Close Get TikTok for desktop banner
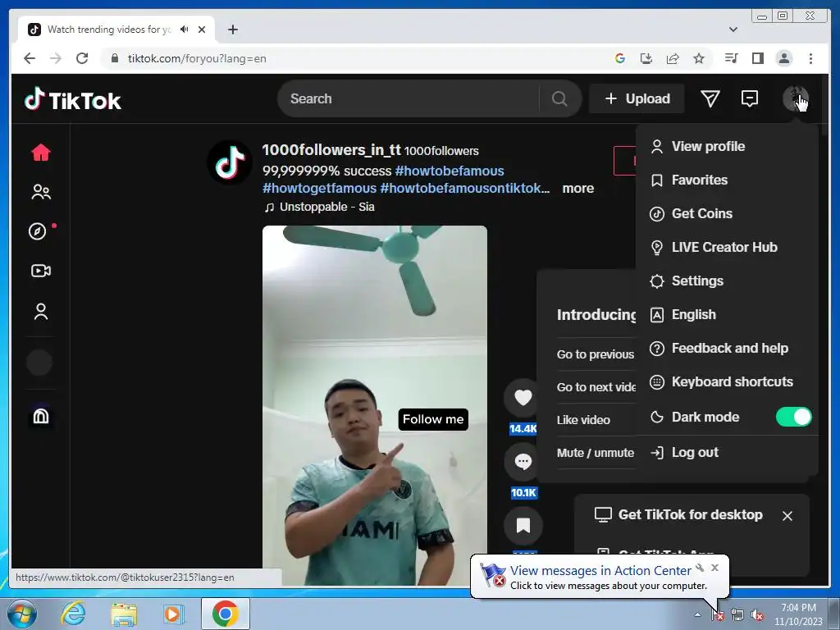840x630 pixels. [787, 516]
